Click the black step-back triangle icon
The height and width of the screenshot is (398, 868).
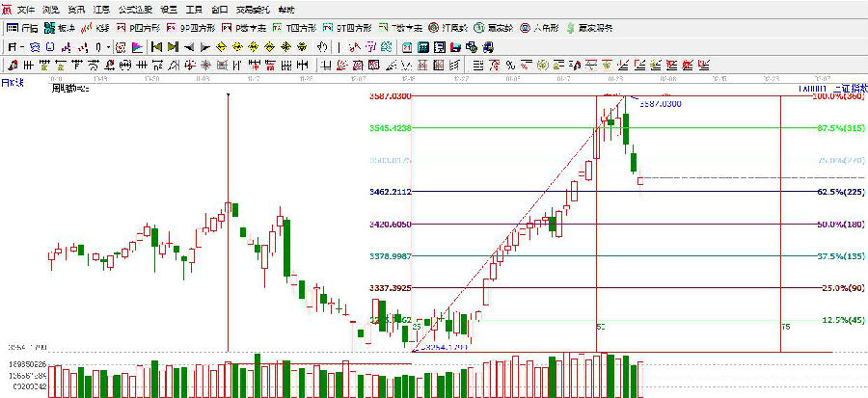pyautogui.click(x=189, y=46)
